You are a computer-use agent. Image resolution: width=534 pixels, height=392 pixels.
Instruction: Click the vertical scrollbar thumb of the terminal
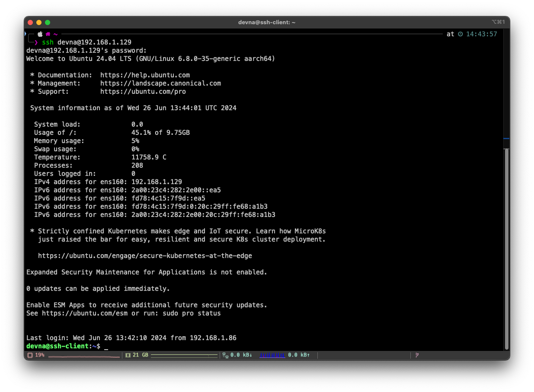point(507,249)
